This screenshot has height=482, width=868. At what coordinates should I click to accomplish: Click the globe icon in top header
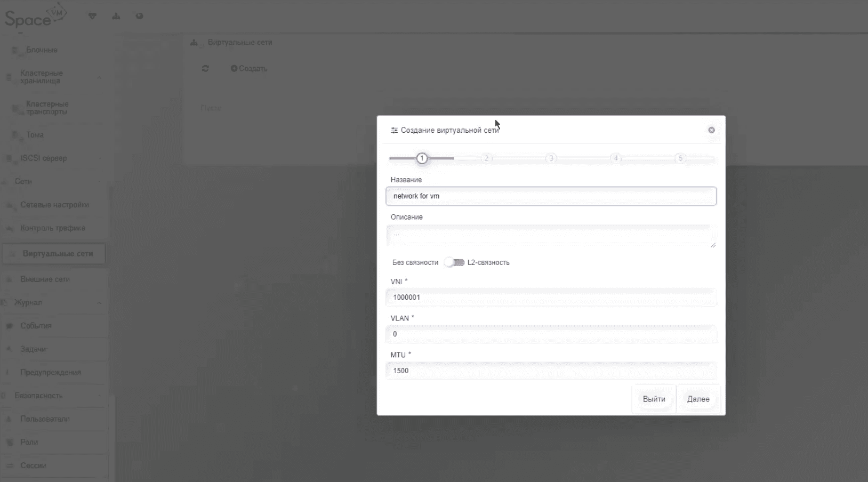coord(139,16)
